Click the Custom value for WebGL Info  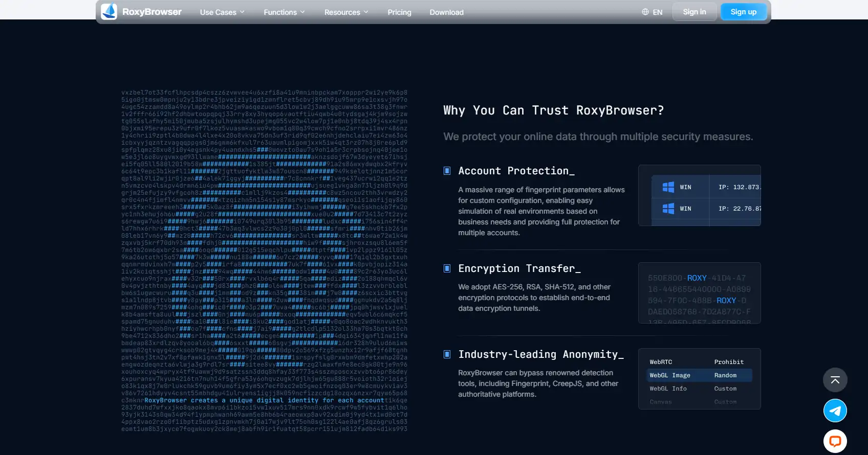pyautogui.click(x=725, y=389)
